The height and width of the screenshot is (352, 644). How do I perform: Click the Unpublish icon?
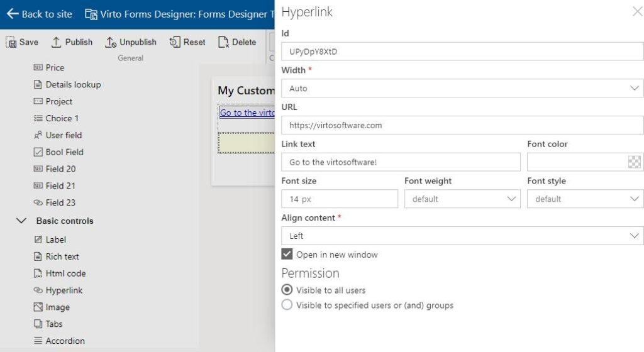coord(111,42)
